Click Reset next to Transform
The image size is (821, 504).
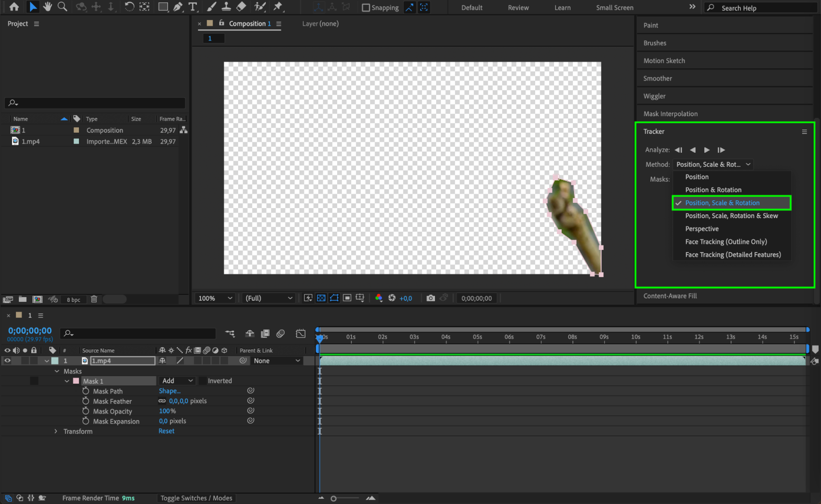click(166, 431)
